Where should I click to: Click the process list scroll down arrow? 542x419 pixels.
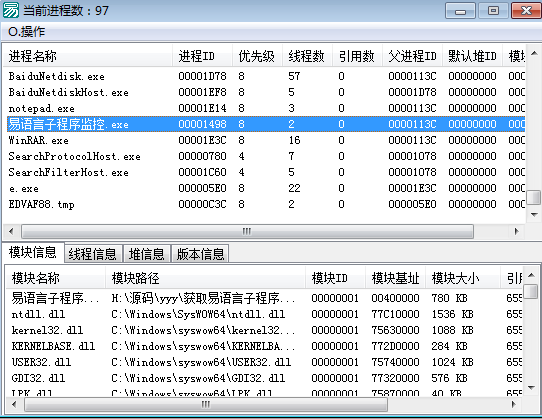coord(534,215)
